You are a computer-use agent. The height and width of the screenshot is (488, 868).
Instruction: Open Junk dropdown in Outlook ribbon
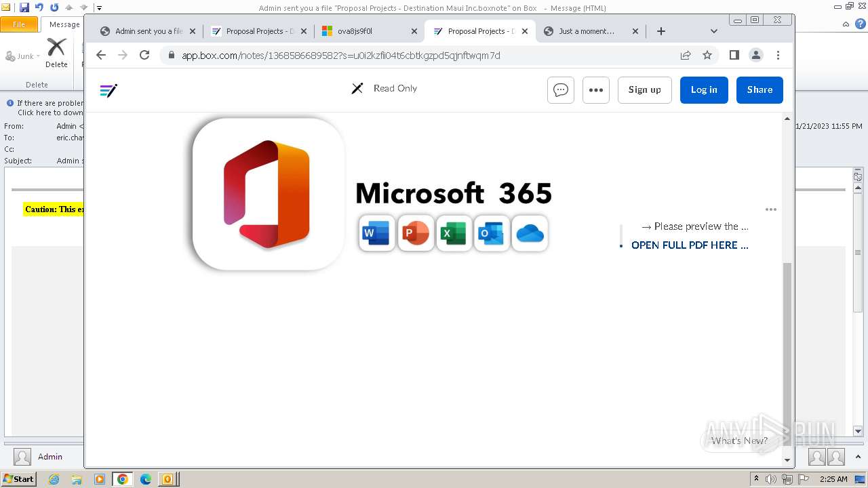click(23, 56)
